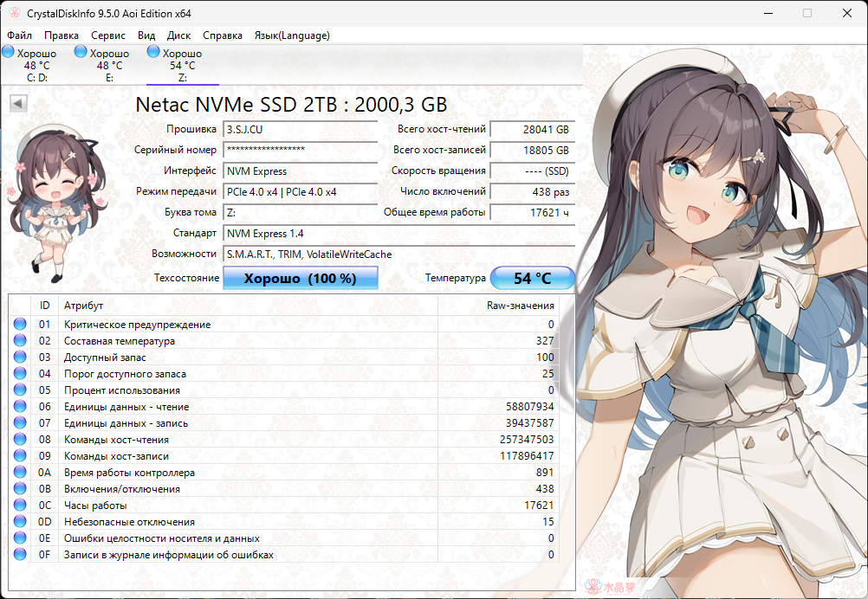868x599 pixels.
Task: Click the previous disk arrow button
Action: [x=18, y=104]
